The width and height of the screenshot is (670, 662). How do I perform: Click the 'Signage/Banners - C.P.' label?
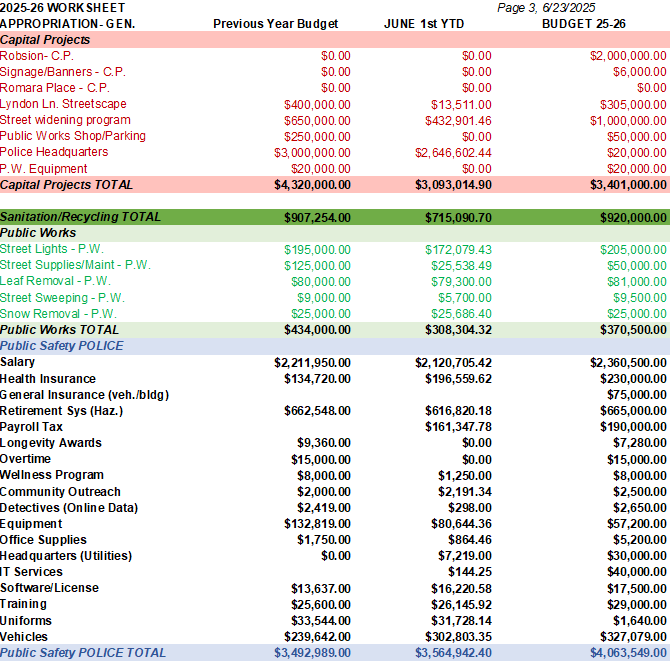point(63,72)
